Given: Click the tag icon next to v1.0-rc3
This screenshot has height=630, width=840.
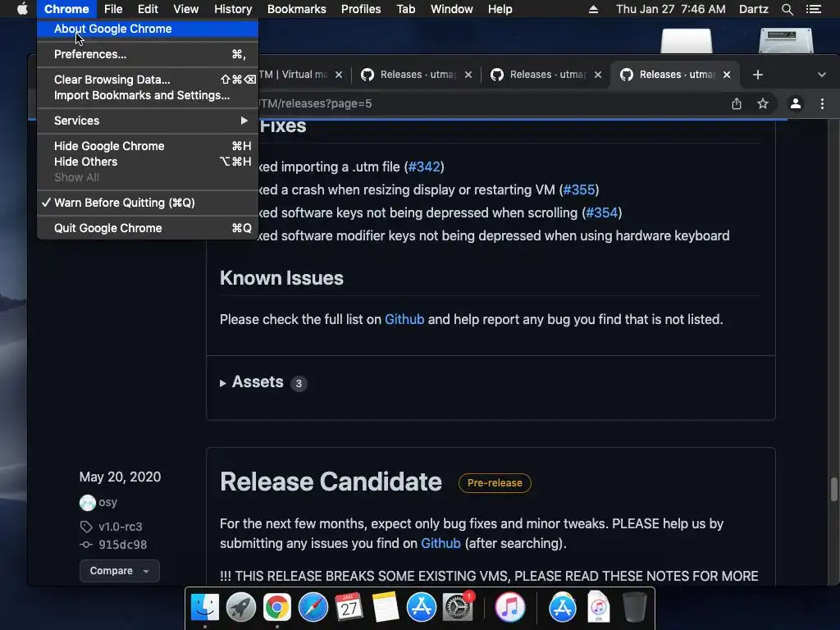Looking at the screenshot, I should (x=85, y=527).
